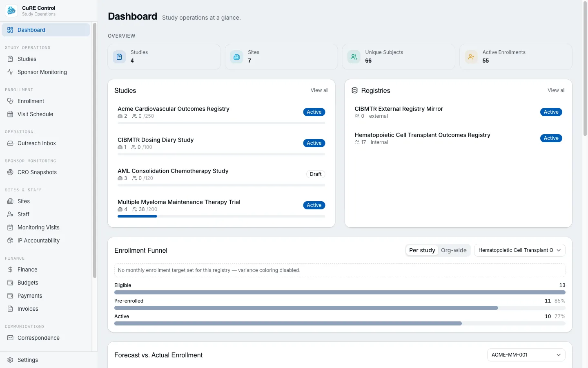Open CIBMTR External Registry Mirror
Viewport: 588px width, 368px height.
(x=458, y=112)
